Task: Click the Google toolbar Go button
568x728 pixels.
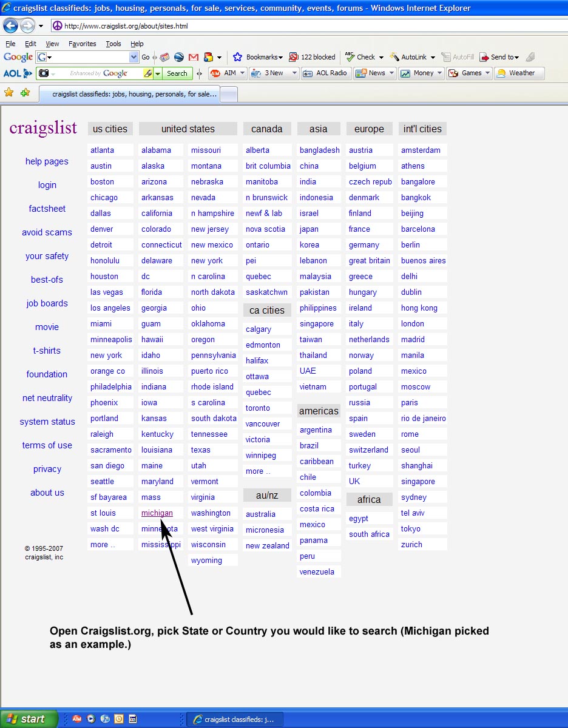Action: tap(146, 57)
